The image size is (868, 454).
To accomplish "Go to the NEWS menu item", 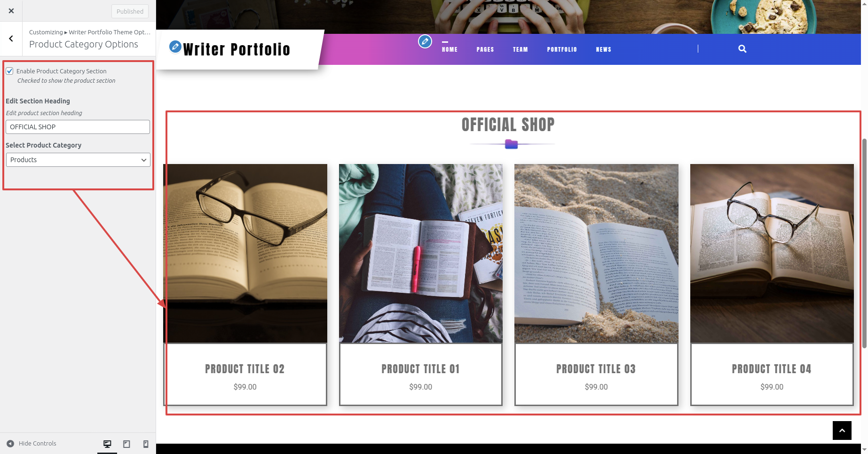I will click(x=604, y=49).
